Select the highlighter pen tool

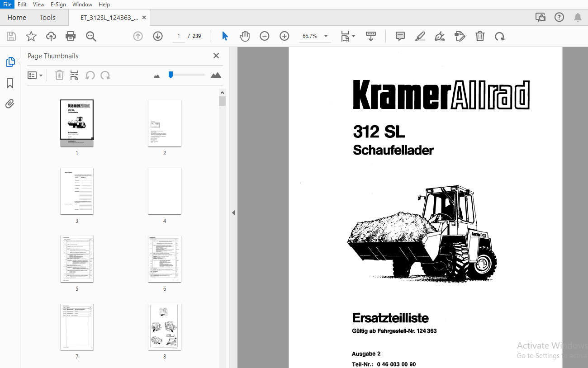click(x=420, y=36)
